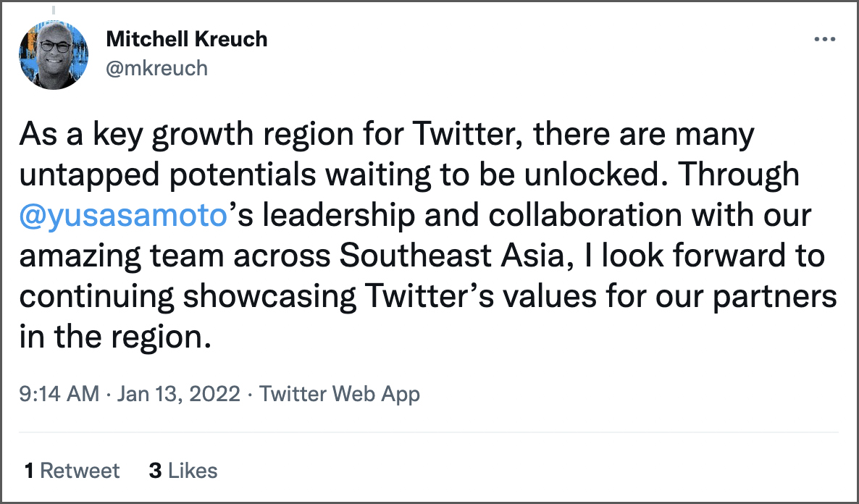View the 3 Likes list

[183, 471]
